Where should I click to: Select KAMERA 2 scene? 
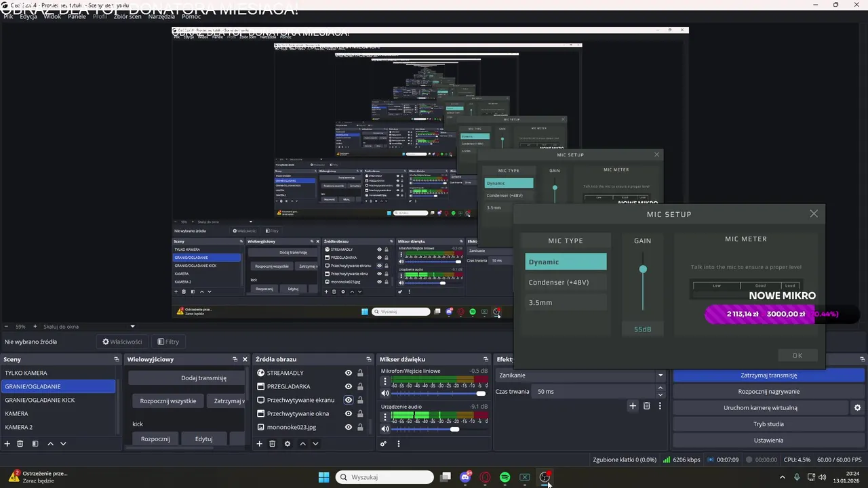pos(58,427)
